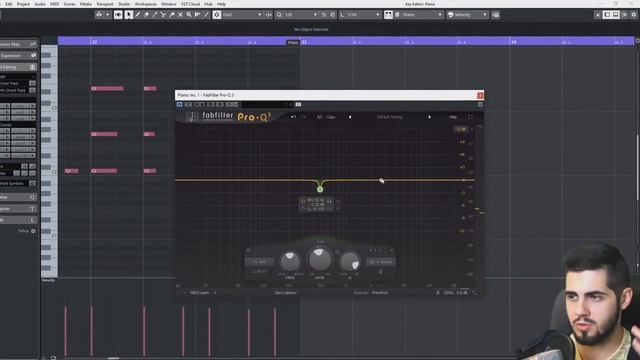This screenshot has width=640, height=360.
Task: Close the FabFilter Pro-Q 3 plugin window
Action: click(x=480, y=96)
